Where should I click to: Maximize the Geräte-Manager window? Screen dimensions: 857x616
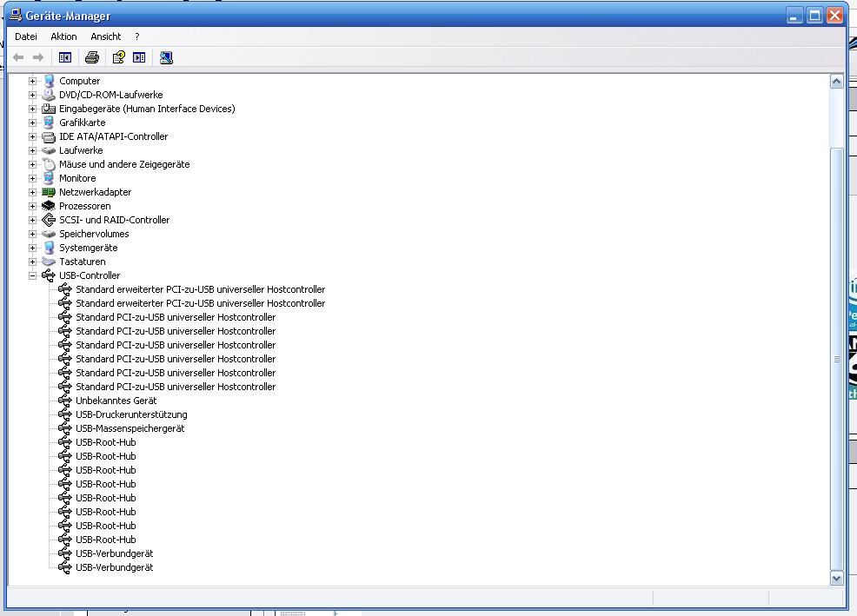pos(814,16)
